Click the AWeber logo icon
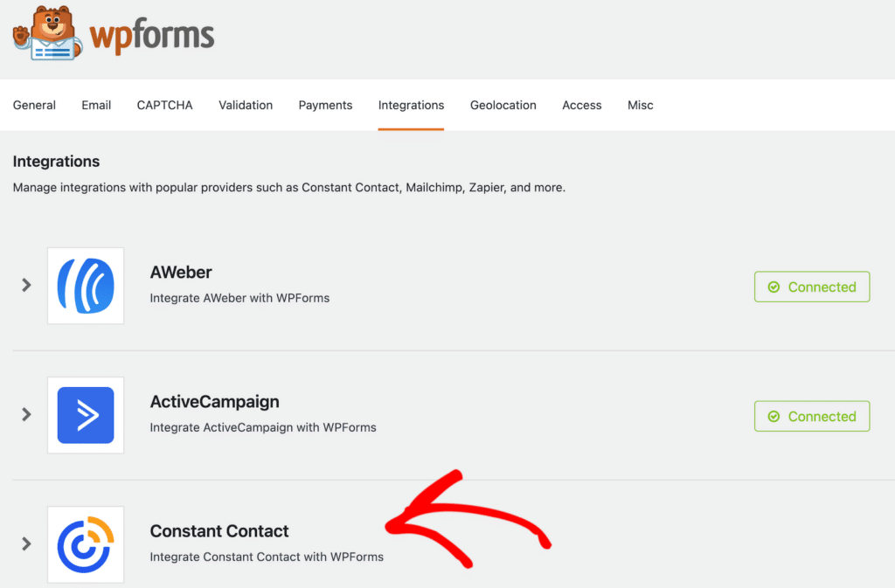Viewport: 895px width, 588px height. [x=86, y=286]
